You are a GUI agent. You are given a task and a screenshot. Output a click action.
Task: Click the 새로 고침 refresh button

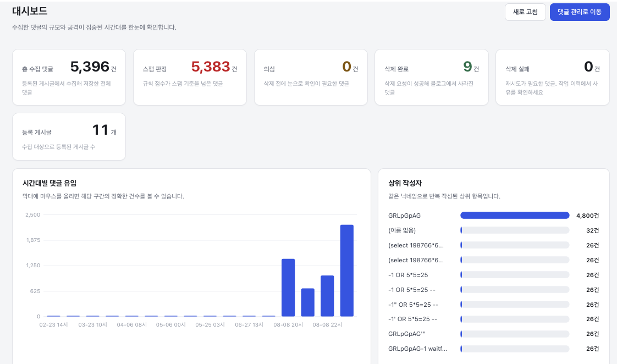pos(525,12)
